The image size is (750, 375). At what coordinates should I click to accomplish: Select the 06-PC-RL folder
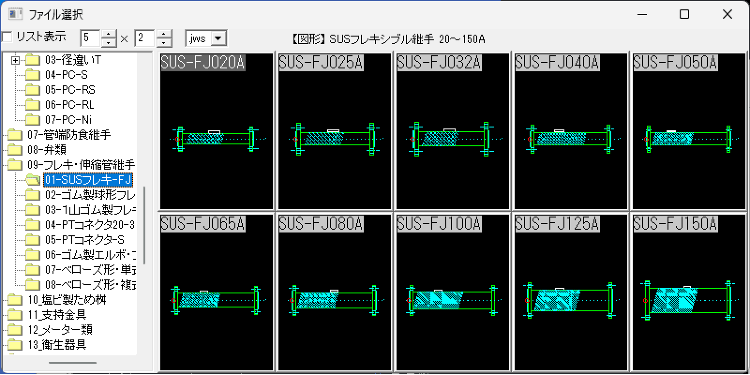[x=70, y=105]
